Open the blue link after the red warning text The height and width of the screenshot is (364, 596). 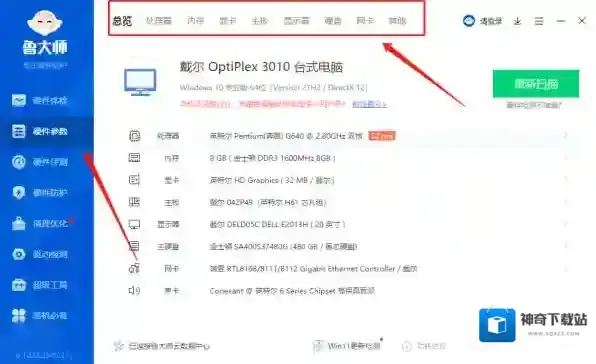click(369, 104)
